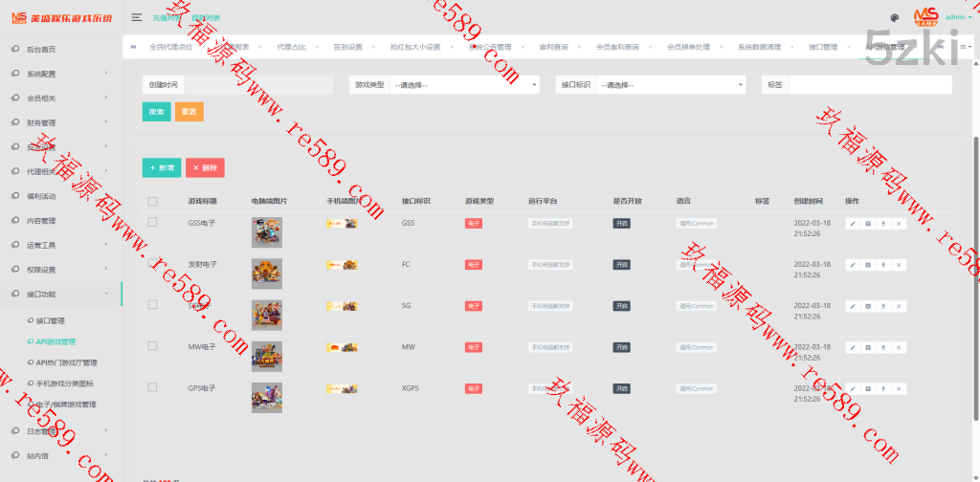The image size is (980, 482).
Task: Tick the select-all checkbox in table header
Action: click(152, 201)
